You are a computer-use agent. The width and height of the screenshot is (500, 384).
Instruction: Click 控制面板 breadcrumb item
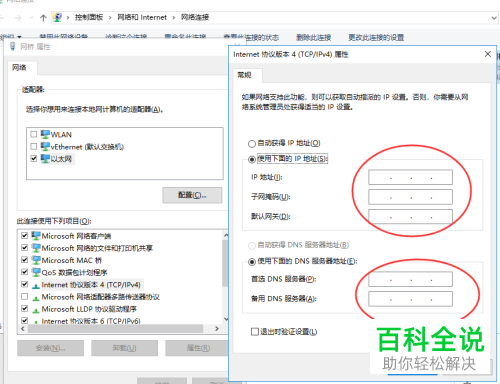click(x=89, y=17)
